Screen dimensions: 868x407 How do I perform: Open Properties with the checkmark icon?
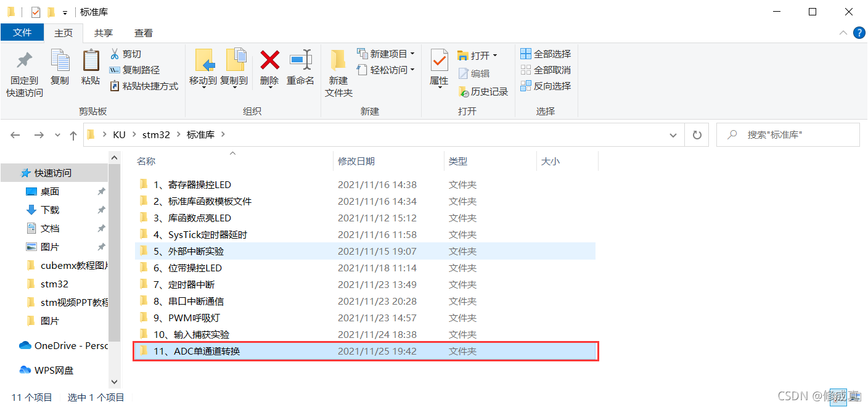(x=439, y=69)
